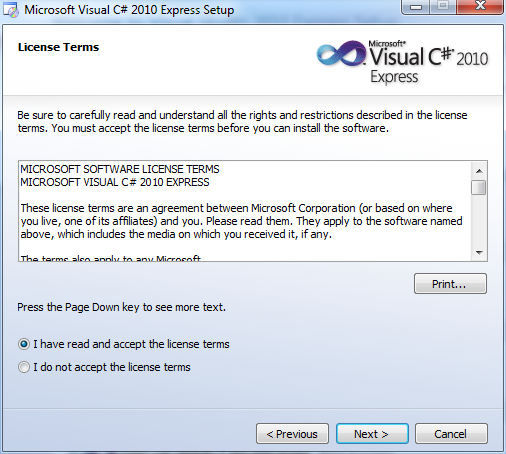Go to Next > setup step
Screen dimensions: 506x454
pos(372,434)
